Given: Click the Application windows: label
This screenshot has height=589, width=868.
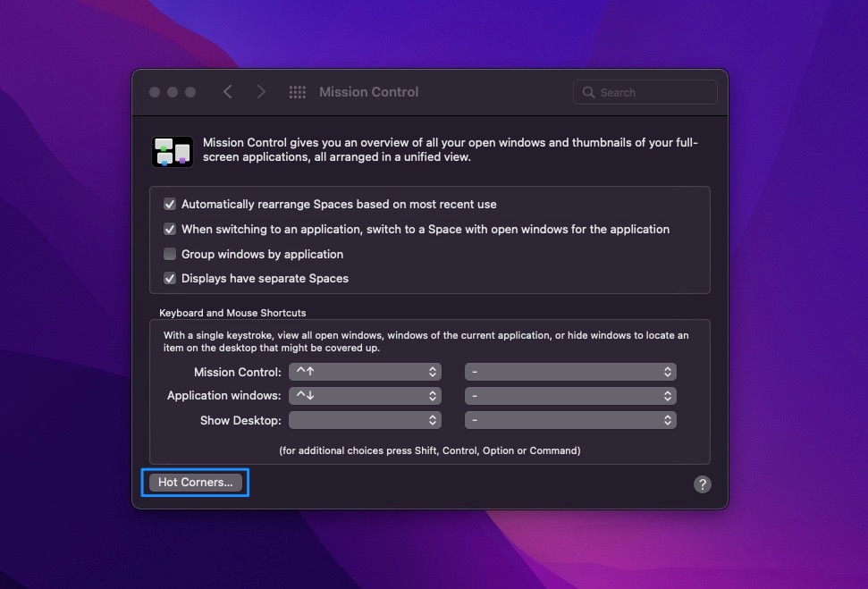Looking at the screenshot, I should coord(224,396).
